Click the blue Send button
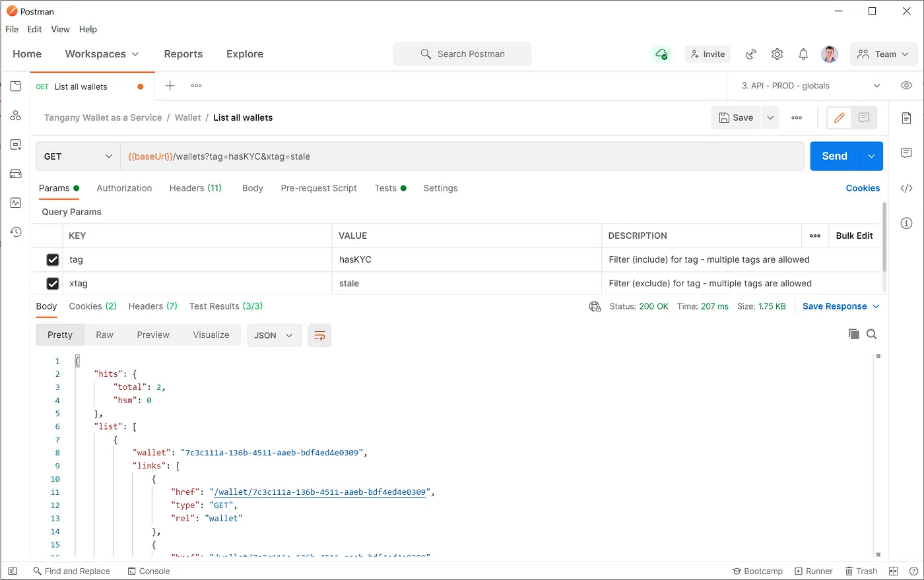 (x=834, y=156)
